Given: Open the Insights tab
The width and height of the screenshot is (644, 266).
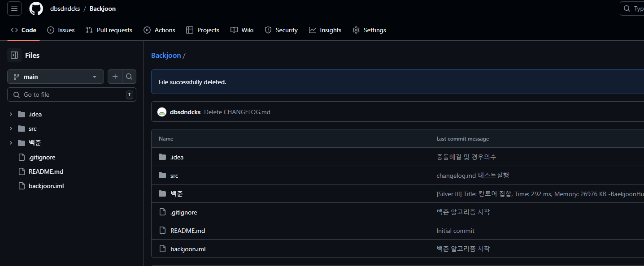Looking at the screenshot, I should (x=325, y=30).
